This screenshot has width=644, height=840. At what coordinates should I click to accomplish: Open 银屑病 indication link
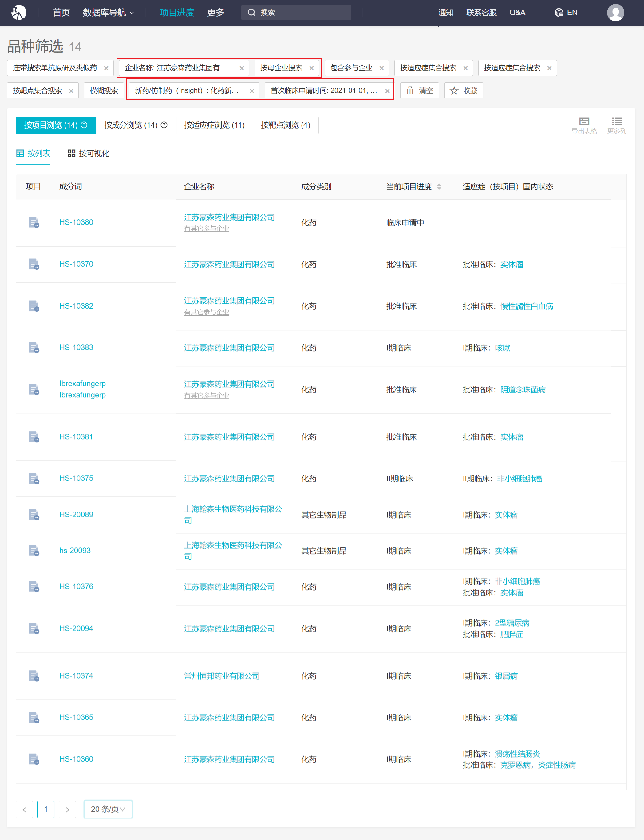(x=506, y=676)
